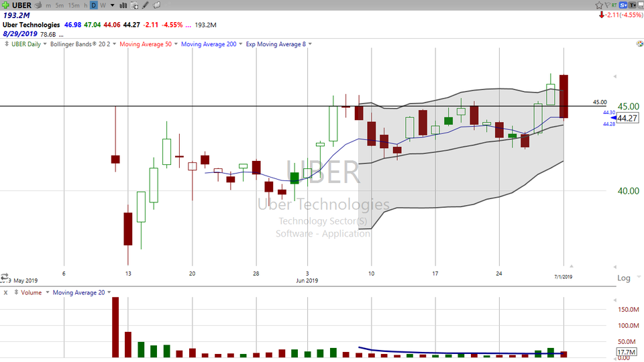Screen dimensions: 644x362
Task: Click the Log scale toggle
Action: click(623, 278)
